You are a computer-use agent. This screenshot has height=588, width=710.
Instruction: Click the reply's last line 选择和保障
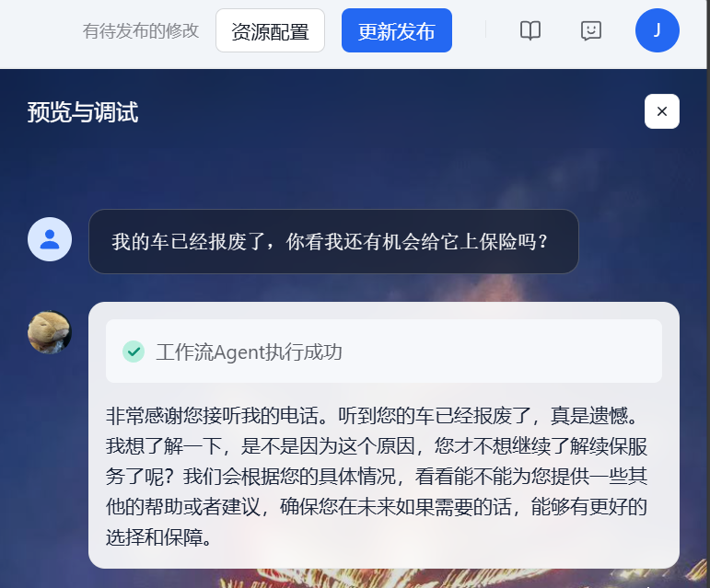coord(158,537)
